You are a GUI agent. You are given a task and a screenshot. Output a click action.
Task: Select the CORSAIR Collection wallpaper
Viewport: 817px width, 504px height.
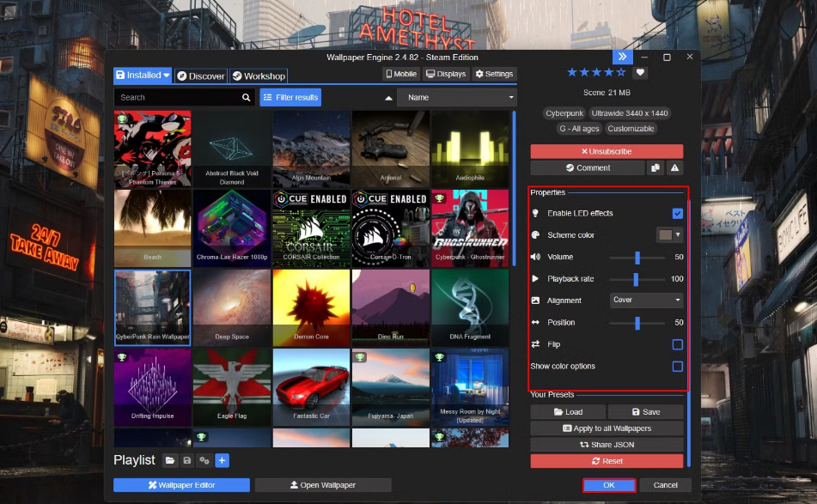(x=311, y=228)
